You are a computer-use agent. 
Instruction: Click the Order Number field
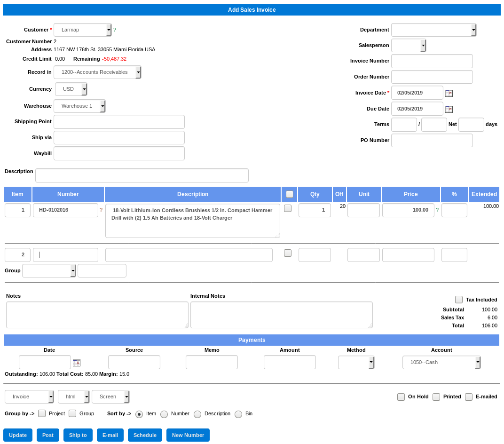(432, 77)
